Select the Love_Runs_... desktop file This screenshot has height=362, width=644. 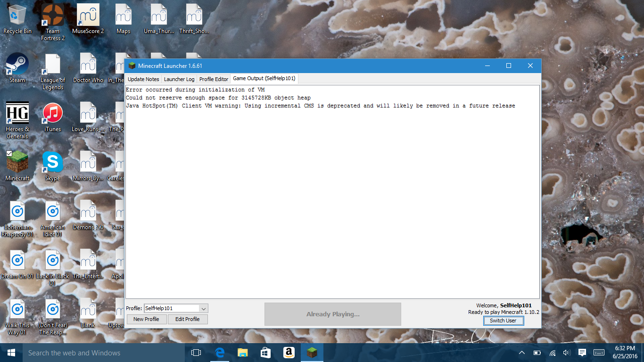coord(88,117)
